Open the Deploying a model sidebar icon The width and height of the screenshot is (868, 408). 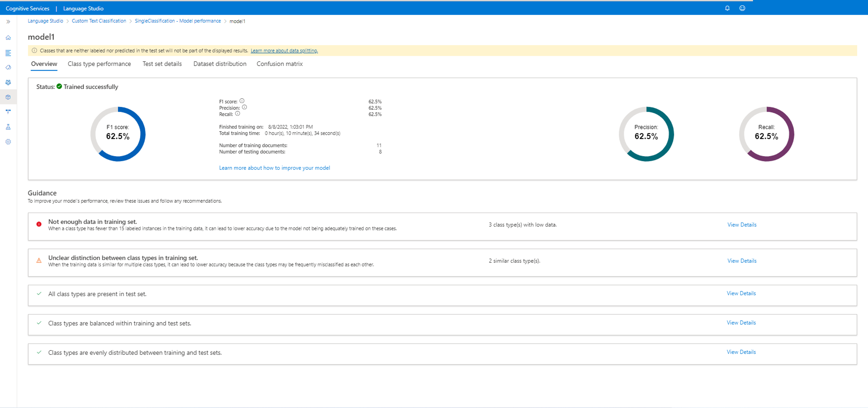tap(8, 112)
